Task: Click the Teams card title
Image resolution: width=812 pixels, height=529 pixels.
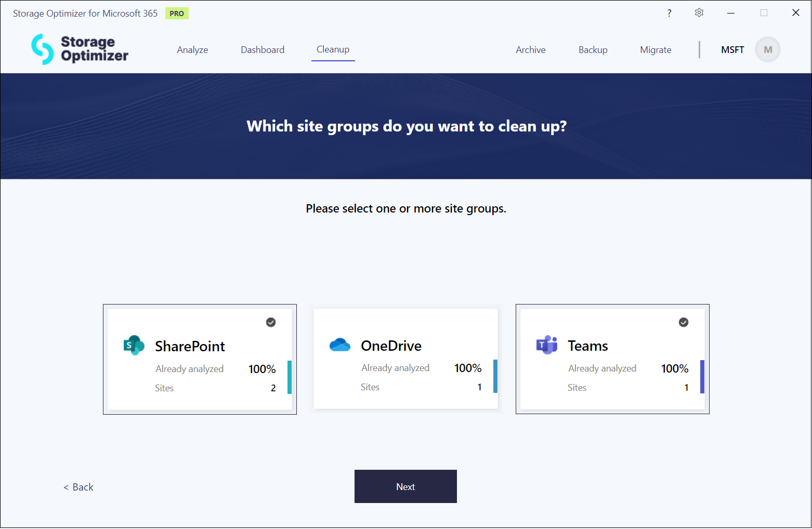Action: pyautogui.click(x=588, y=346)
